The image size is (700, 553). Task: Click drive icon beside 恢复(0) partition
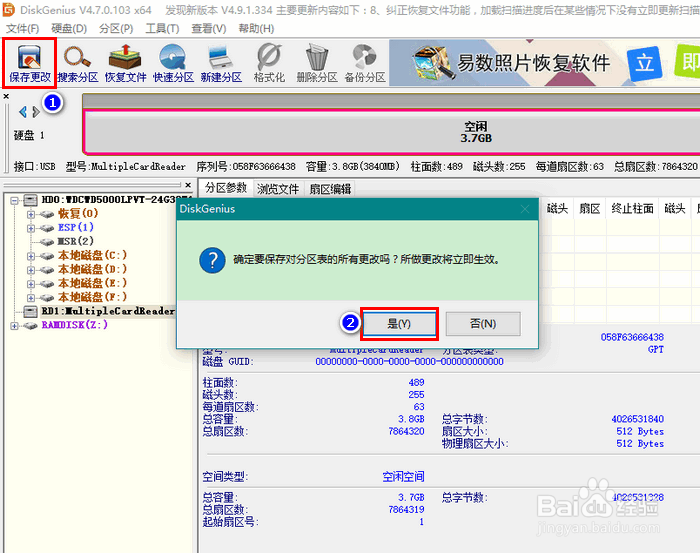[x=47, y=214]
